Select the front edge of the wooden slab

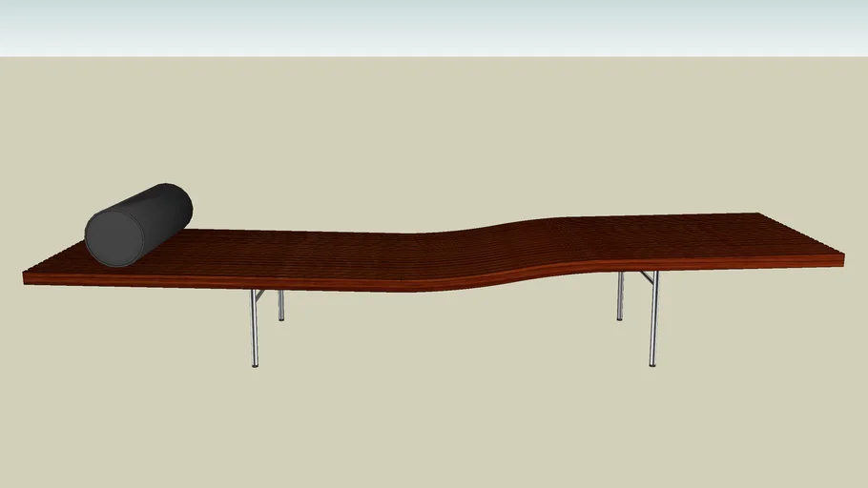[x=286, y=284]
